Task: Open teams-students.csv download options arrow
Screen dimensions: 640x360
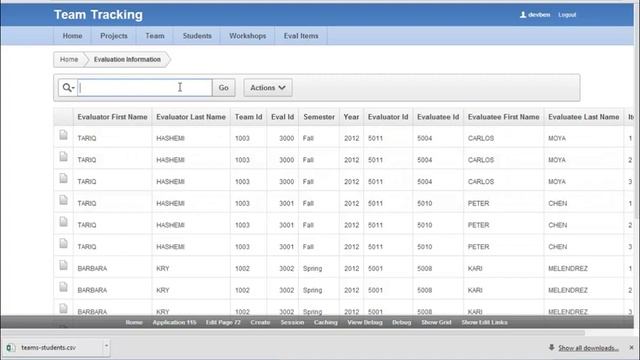Action: point(106,347)
